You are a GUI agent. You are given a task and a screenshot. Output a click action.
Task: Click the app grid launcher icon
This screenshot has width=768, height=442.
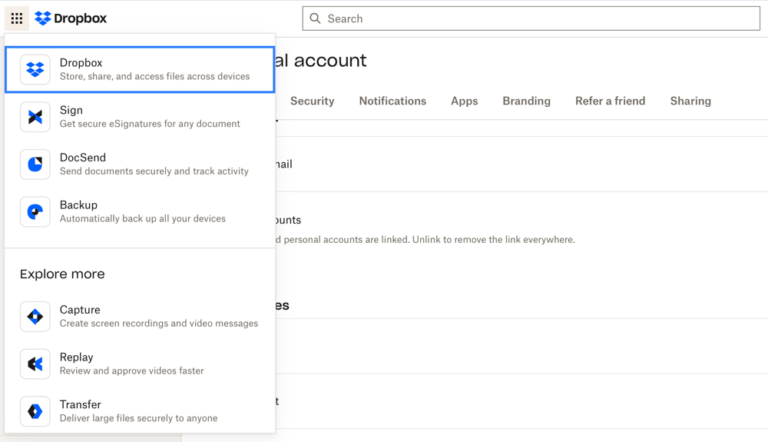point(16,18)
